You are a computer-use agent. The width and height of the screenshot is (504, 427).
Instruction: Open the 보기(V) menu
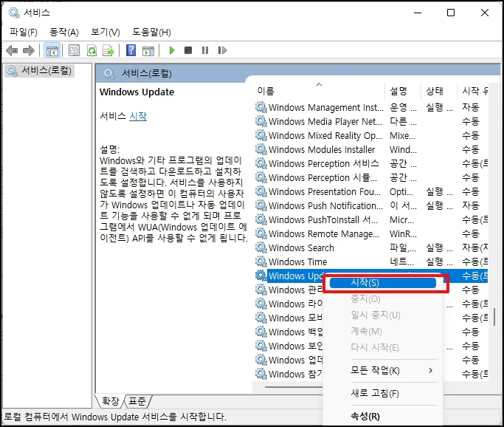click(x=106, y=33)
